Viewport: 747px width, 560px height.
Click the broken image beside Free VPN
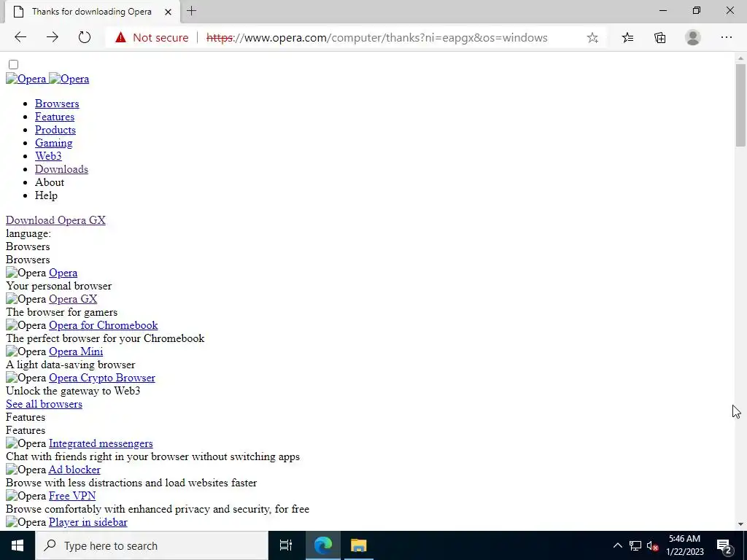[26, 496]
